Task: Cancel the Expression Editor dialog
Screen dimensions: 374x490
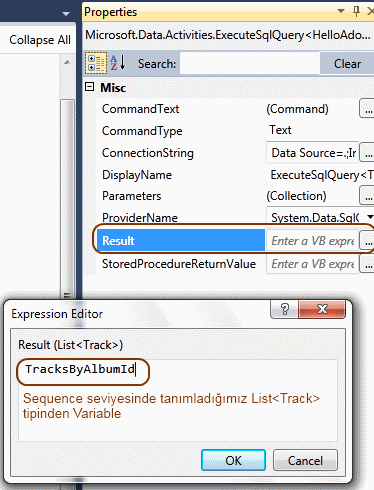Action: click(305, 460)
